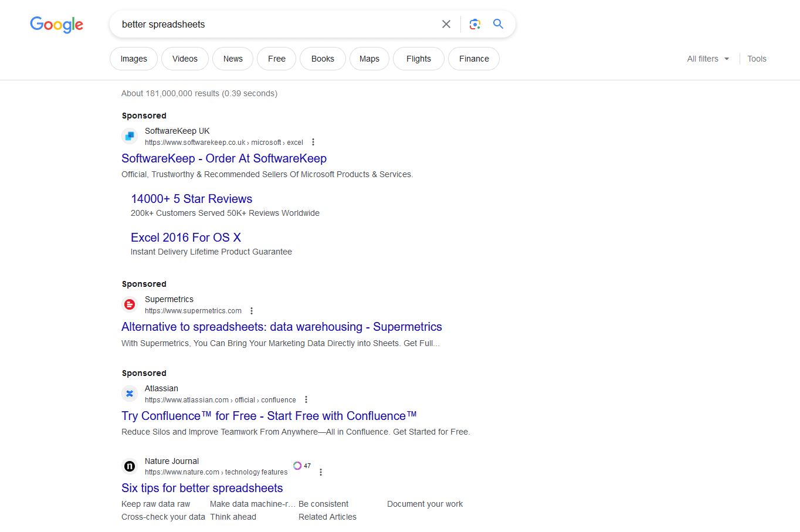Open Six tips for better spreadsheets result
Screen dimensions: 800x532
point(202,488)
